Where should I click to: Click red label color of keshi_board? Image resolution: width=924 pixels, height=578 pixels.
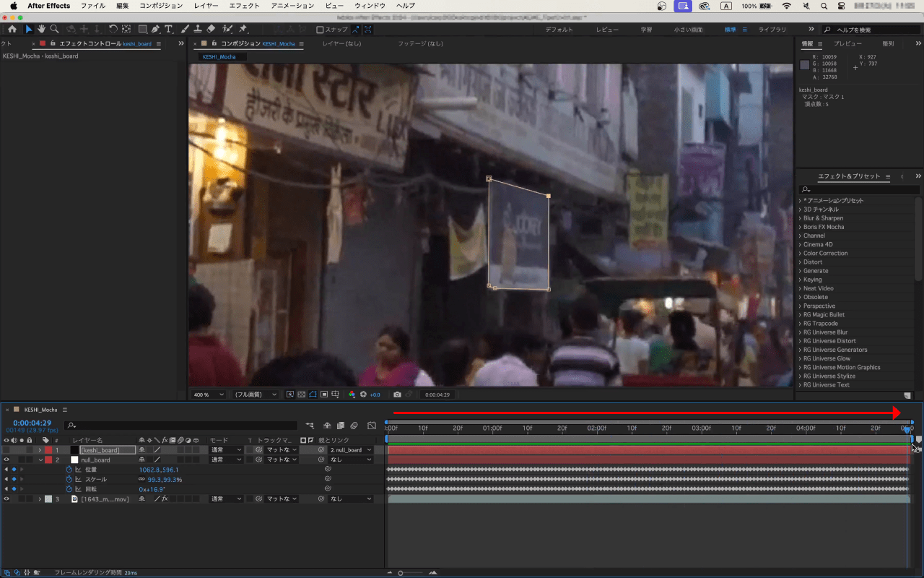tap(48, 450)
